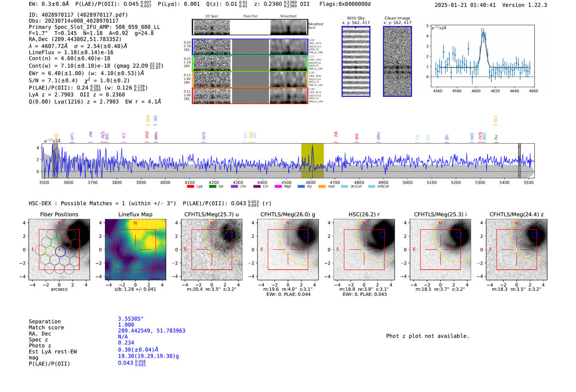Open the Fiber Positions cutout image
The height and width of the screenshot is (392, 576).
(x=59, y=250)
